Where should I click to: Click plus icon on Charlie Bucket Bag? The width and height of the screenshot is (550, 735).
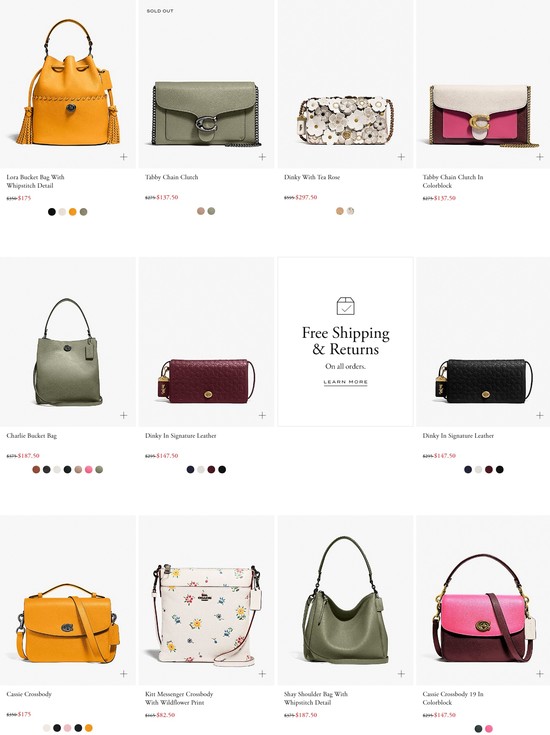[x=123, y=415]
